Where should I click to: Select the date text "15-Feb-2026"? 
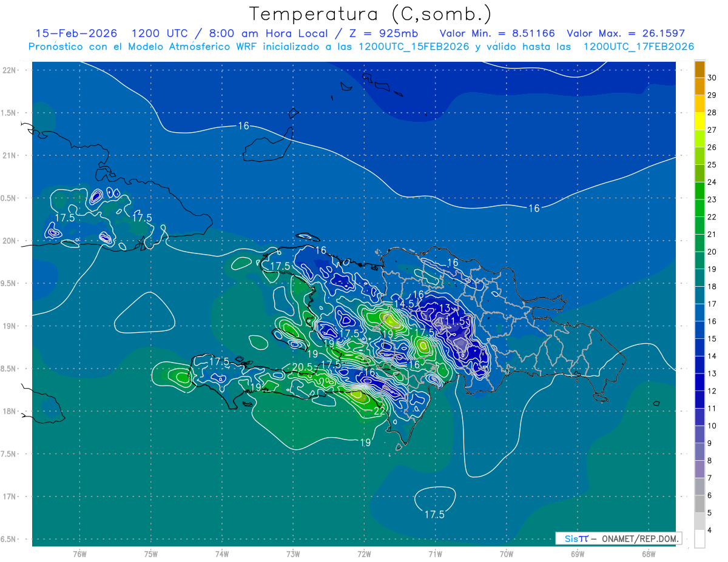77,33
